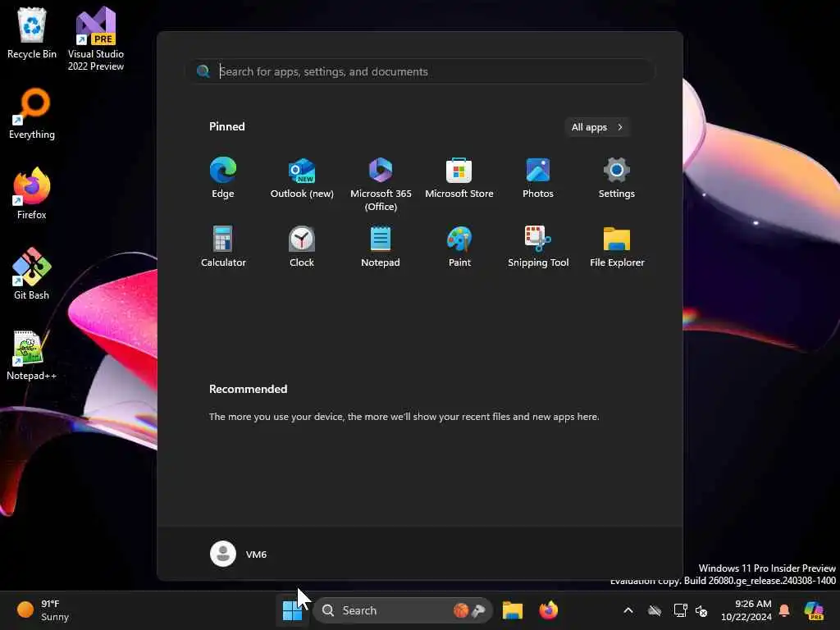The image size is (840, 630).
Task: Select the Git Bash desktop shortcut
Action: pos(32,274)
